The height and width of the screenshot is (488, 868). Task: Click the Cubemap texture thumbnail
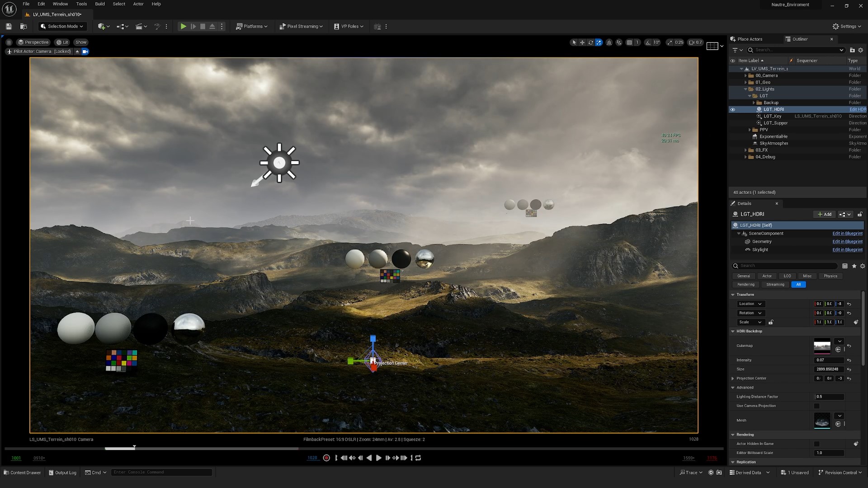click(822, 346)
